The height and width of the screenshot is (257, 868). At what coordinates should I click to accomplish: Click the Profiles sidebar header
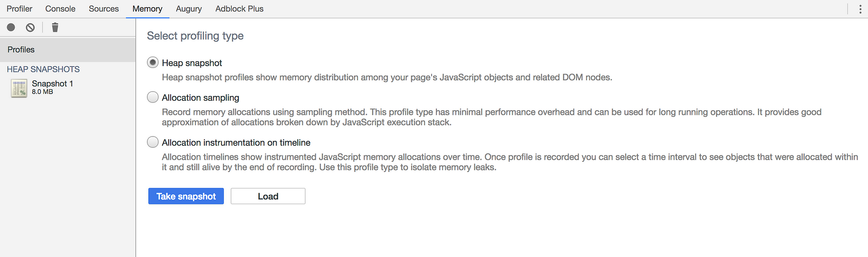click(68, 50)
